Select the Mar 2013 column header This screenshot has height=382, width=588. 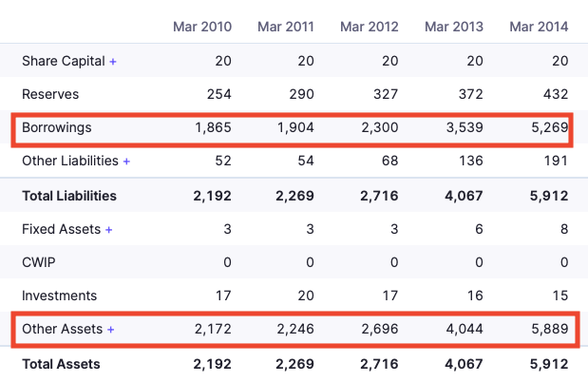[454, 27]
